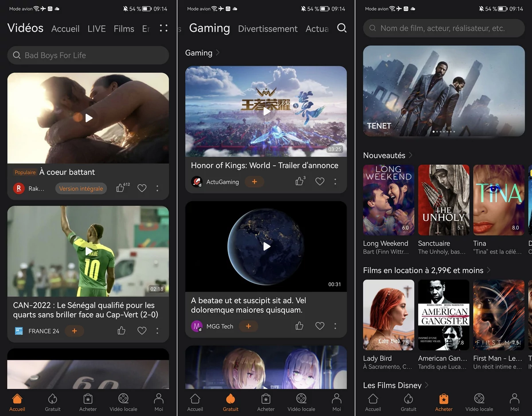Tap the search magnifier on the Gaming screen
This screenshot has width=532, height=416.
[x=342, y=28]
